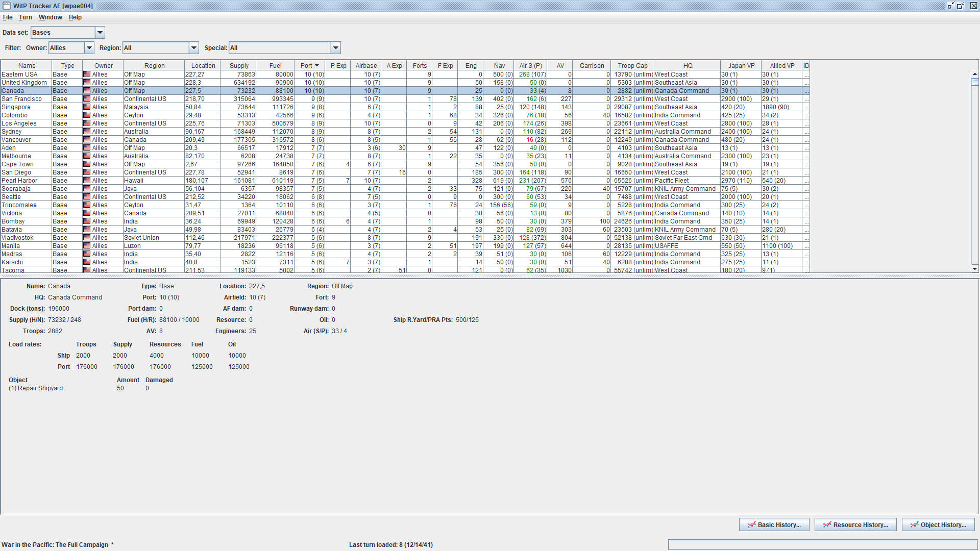Open the File menu
The height and width of the screenshot is (551, 980).
8,17
